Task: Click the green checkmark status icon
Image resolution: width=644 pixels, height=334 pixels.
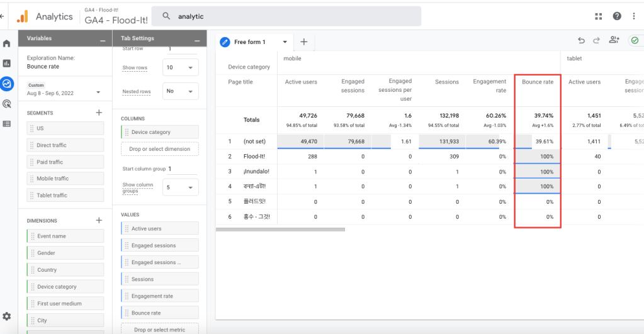Action: (x=635, y=40)
